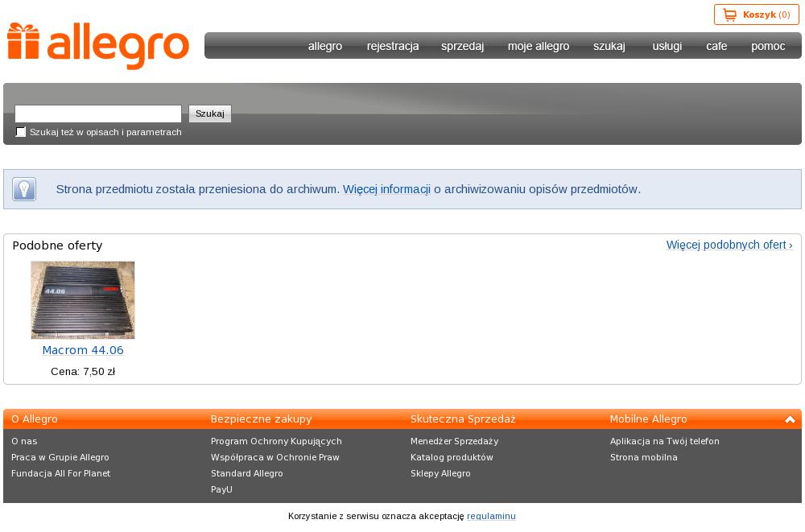The image size is (805, 532).
Task: Open Współpraca w Ochronie Praw link
Action: pyautogui.click(x=275, y=457)
